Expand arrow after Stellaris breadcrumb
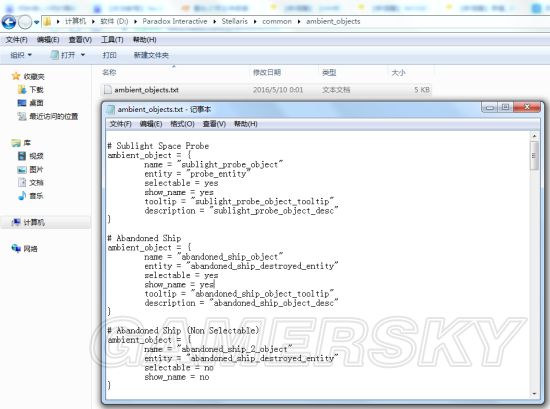This screenshot has width=550, height=409. pyautogui.click(x=255, y=22)
